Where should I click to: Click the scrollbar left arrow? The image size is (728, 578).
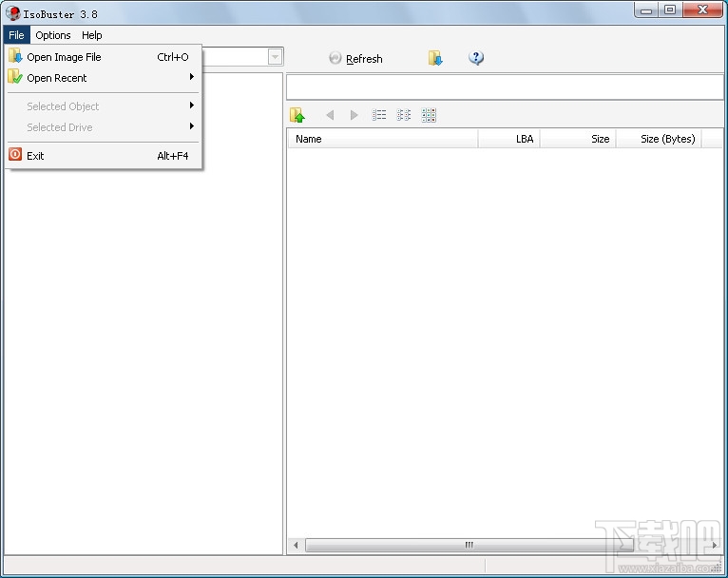click(296, 545)
